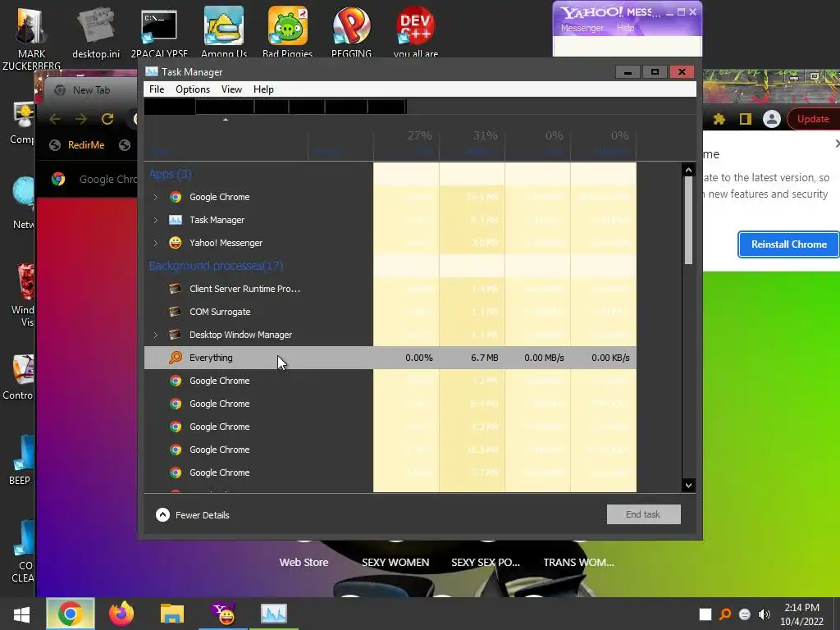Open Options menu in Task Manager
The image size is (840, 630).
pos(192,89)
